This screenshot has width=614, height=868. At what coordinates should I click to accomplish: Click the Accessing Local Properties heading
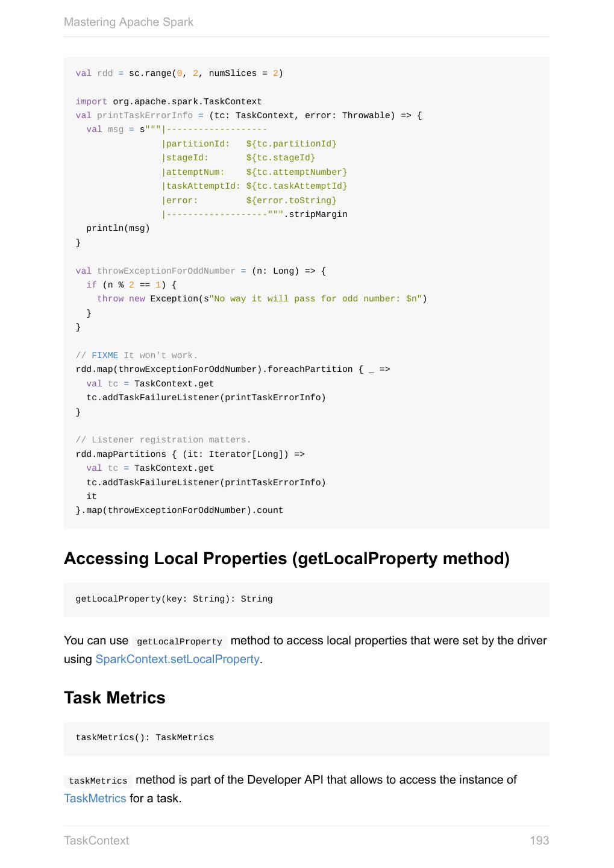click(x=286, y=559)
